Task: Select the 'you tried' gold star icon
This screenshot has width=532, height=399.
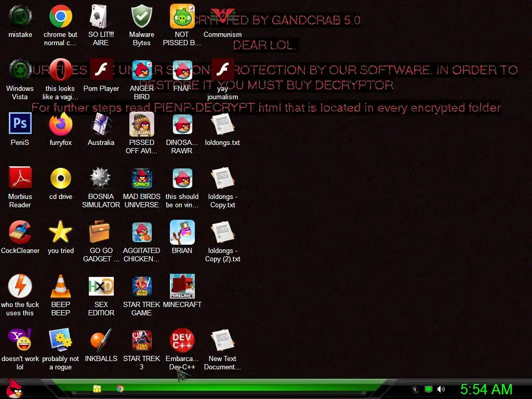Action: [x=60, y=232]
